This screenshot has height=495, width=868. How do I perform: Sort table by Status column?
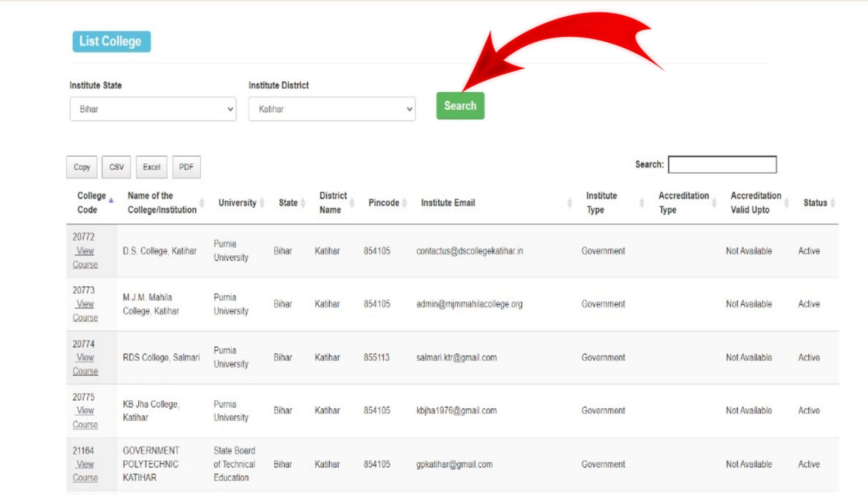click(815, 203)
